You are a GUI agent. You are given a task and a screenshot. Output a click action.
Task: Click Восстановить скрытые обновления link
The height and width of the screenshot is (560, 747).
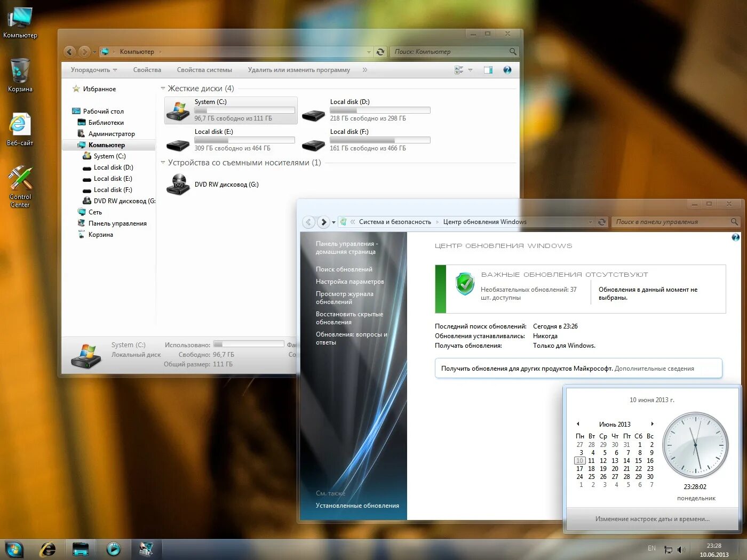[x=349, y=318]
